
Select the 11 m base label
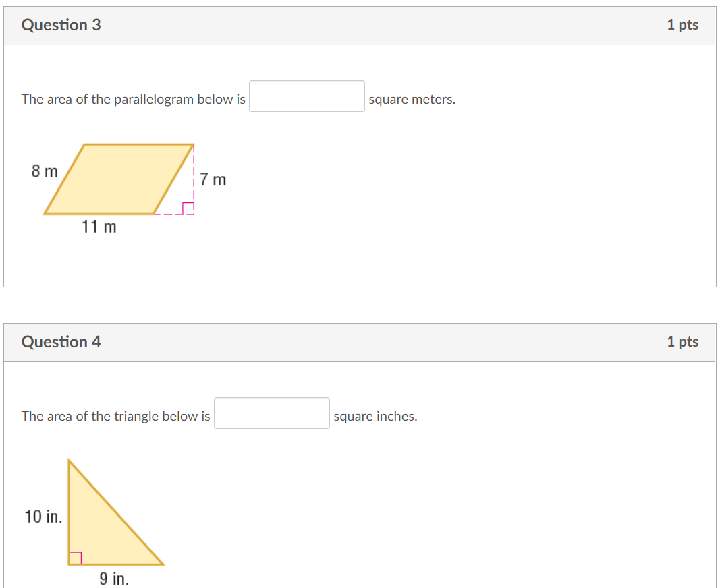click(x=99, y=227)
